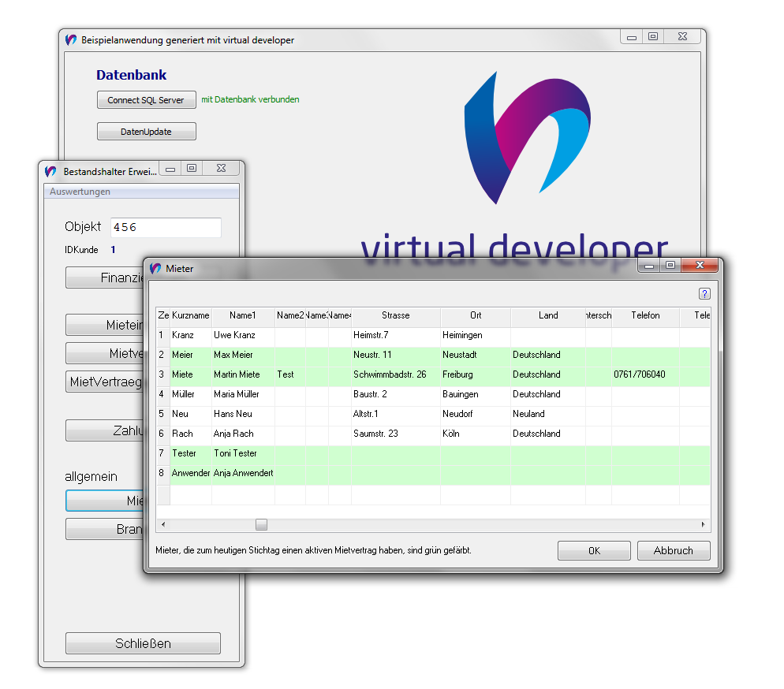Click the Bran... button under allgemein
This screenshot has height=689, width=784.
[105, 529]
